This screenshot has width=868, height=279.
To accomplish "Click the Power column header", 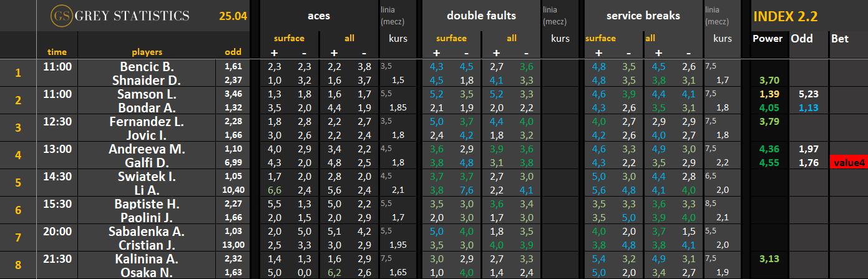I will pyautogui.click(x=767, y=39).
